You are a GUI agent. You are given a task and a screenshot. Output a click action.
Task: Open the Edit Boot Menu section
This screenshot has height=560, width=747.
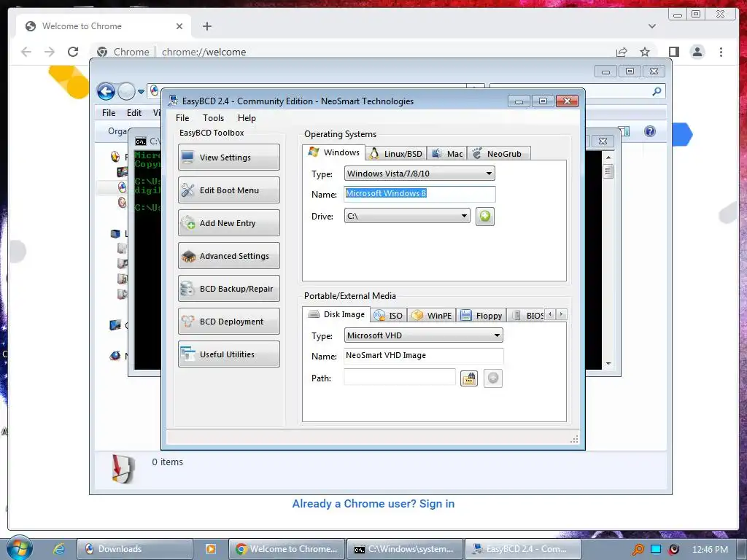pos(228,190)
